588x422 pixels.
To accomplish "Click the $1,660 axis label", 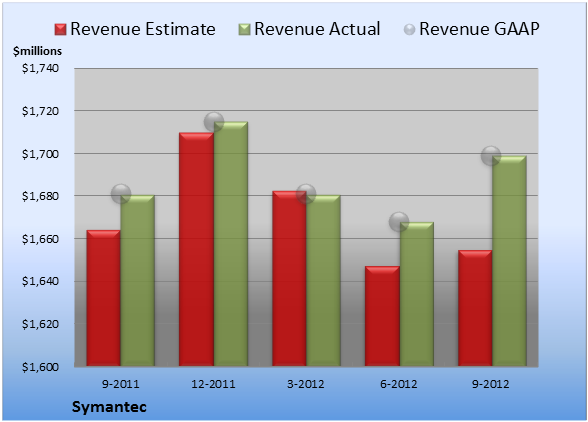I will [x=40, y=239].
